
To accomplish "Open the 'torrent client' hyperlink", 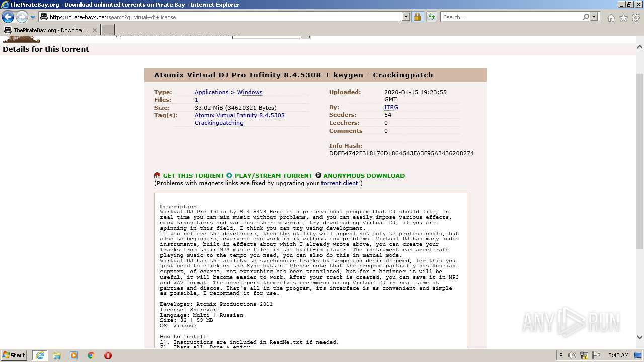I will tap(340, 183).
